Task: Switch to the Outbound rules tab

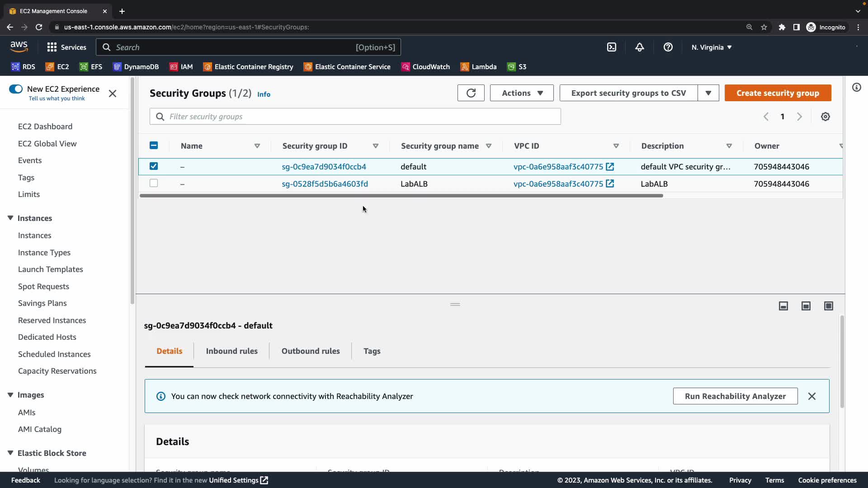Action: (x=310, y=351)
